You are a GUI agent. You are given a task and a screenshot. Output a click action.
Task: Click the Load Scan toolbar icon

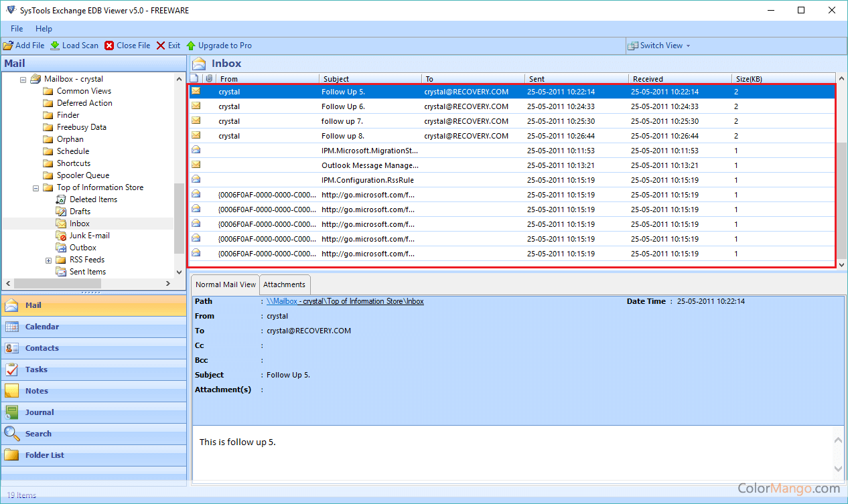pos(55,46)
